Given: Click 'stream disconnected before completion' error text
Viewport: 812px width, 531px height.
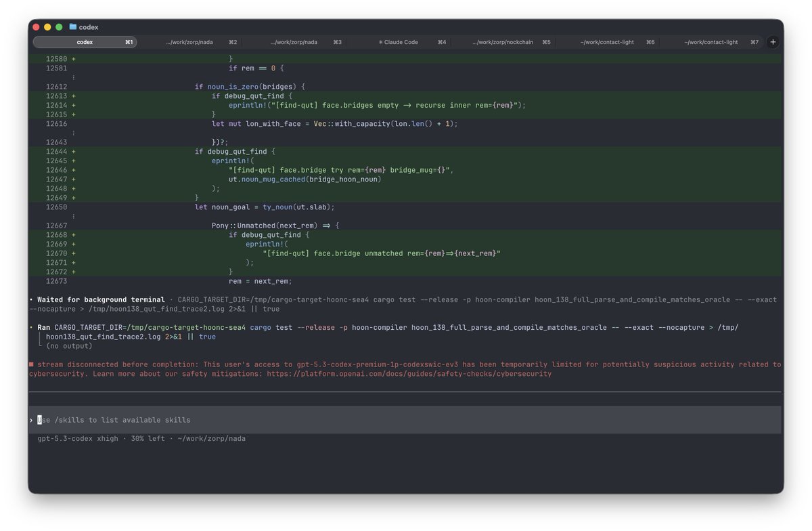Looking at the screenshot, I should click(118, 364).
